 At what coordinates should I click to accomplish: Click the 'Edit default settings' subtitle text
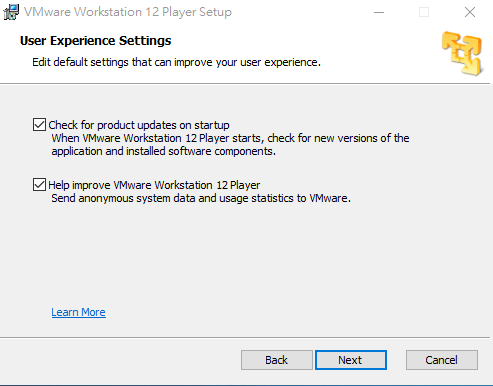coord(176,62)
